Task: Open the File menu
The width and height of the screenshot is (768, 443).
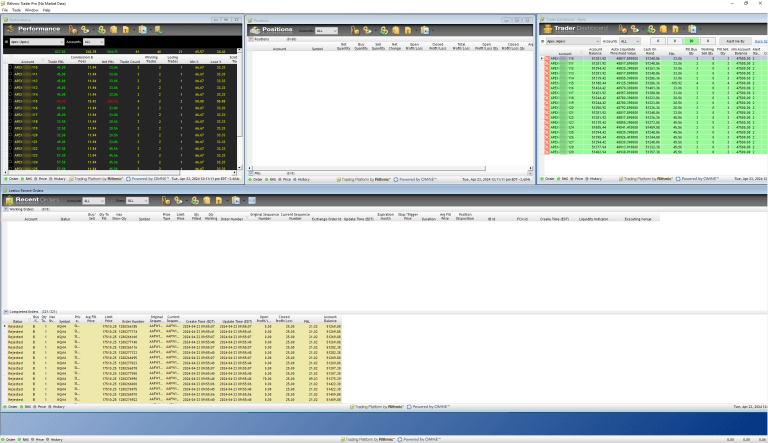Action: pos(5,9)
